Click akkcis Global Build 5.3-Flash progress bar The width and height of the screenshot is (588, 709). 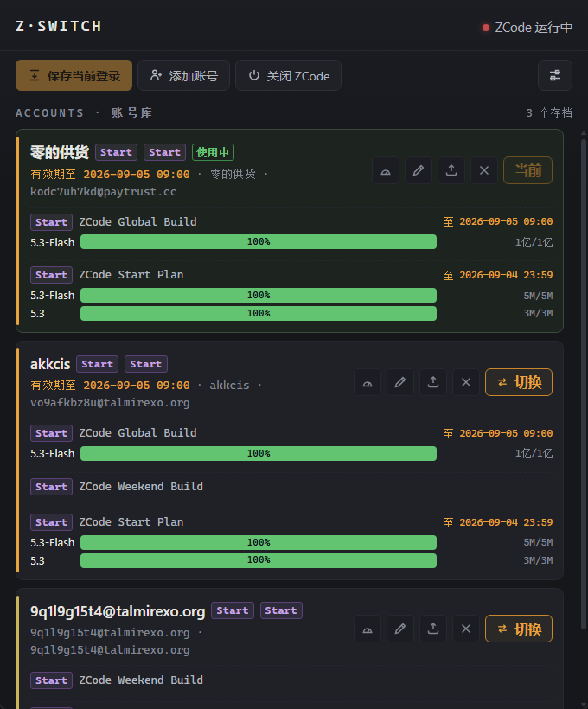point(259,454)
